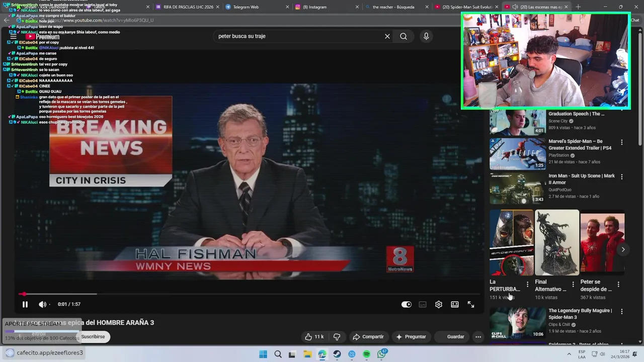The image size is (644, 362).
Task: Click the search magnifier button
Action: tap(404, 36)
